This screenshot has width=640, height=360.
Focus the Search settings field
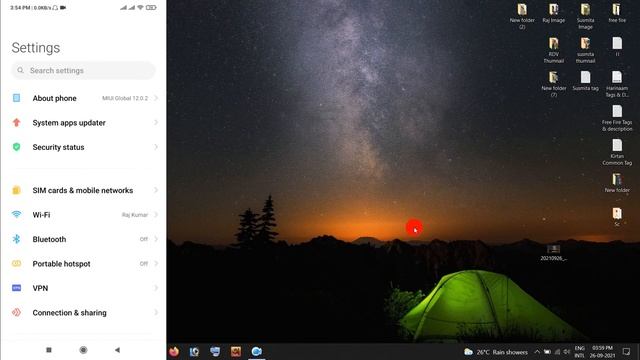point(83,71)
